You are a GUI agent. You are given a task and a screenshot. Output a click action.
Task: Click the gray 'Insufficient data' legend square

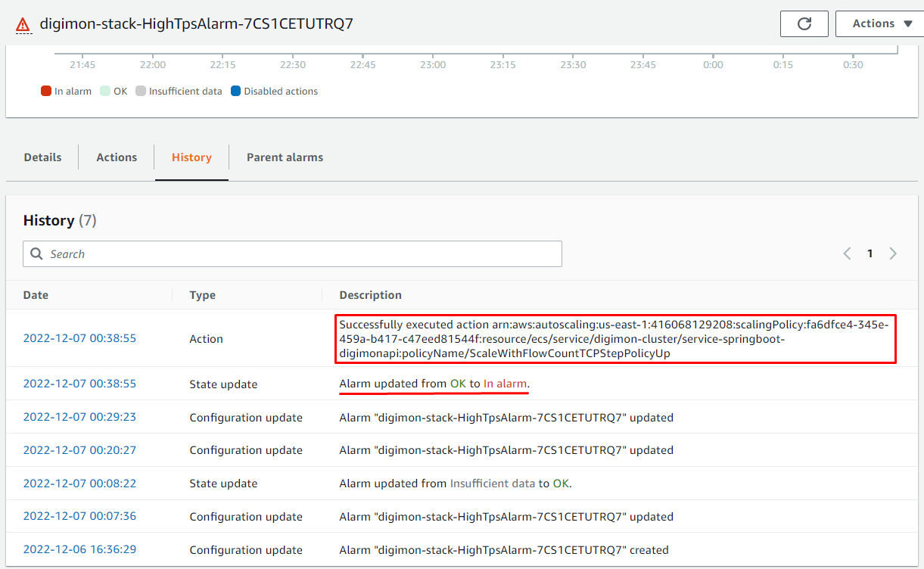click(x=140, y=90)
